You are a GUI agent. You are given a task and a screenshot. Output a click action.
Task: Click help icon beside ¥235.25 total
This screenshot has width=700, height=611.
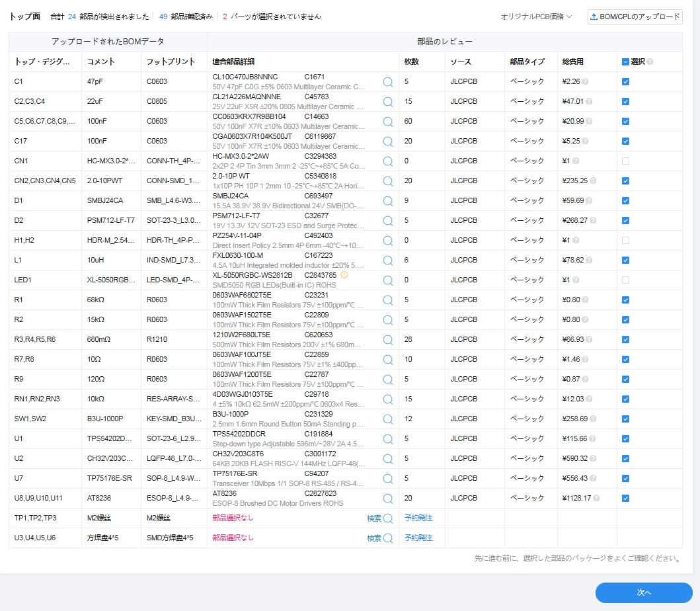point(593,181)
